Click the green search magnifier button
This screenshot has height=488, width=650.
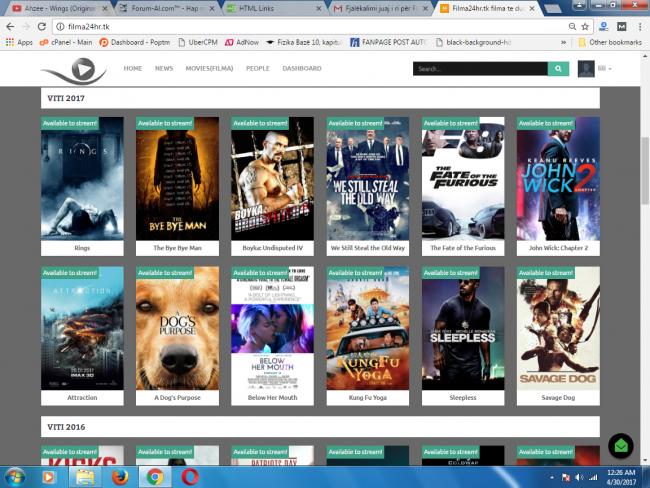558,69
